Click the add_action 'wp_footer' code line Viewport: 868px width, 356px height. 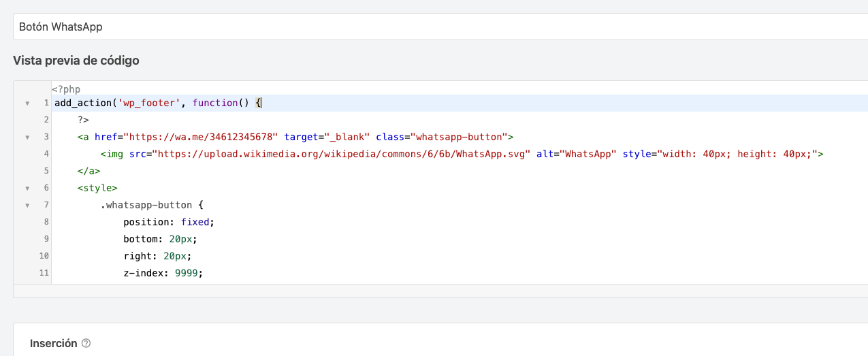point(158,103)
